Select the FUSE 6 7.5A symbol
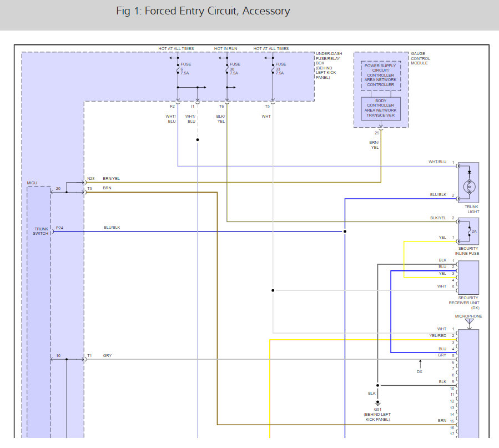This screenshot has height=448, width=499. tap(178, 69)
